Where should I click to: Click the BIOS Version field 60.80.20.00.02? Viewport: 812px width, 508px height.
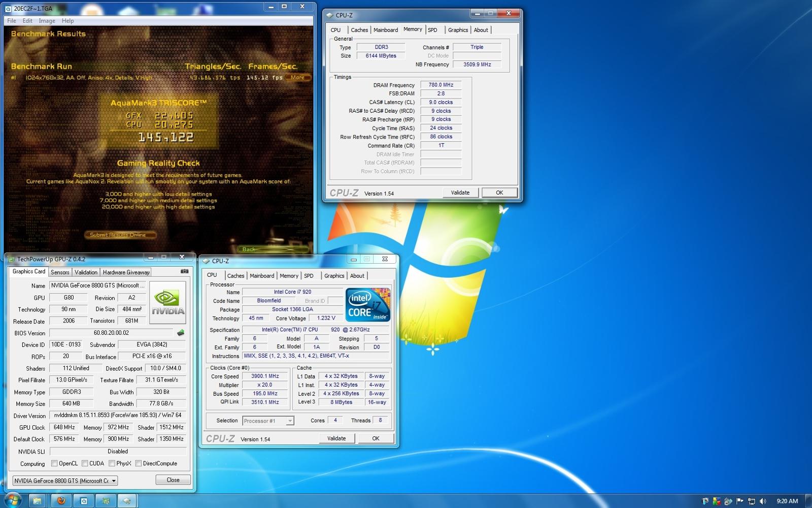pyautogui.click(x=112, y=333)
